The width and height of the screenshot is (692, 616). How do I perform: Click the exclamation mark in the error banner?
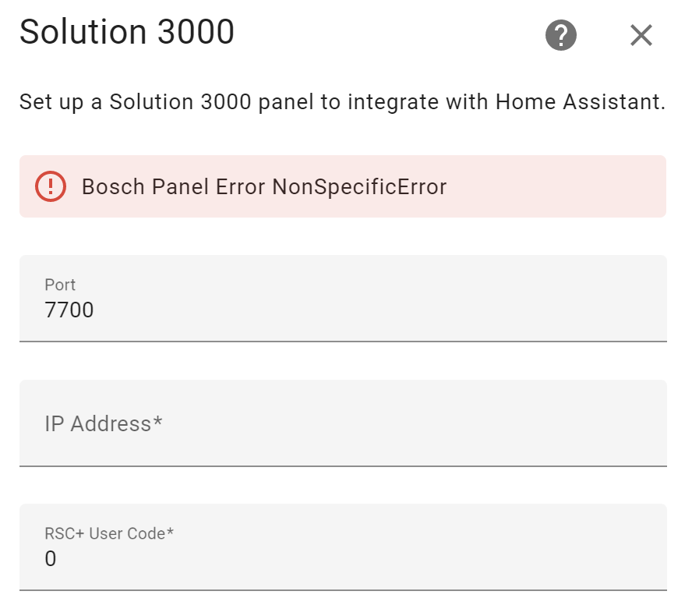coord(50,186)
